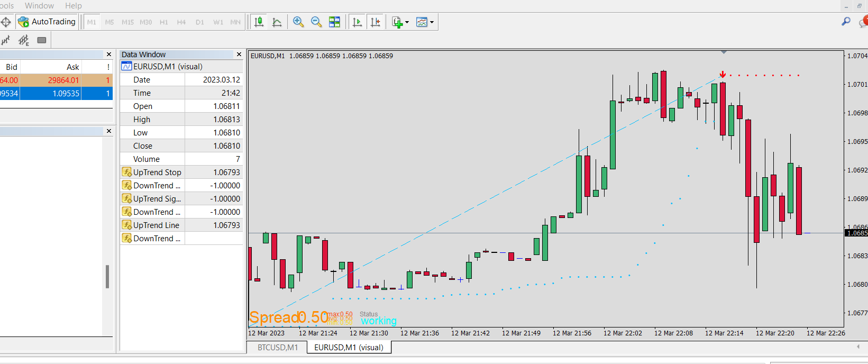Open the chat notifications icon

click(x=863, y=22)
